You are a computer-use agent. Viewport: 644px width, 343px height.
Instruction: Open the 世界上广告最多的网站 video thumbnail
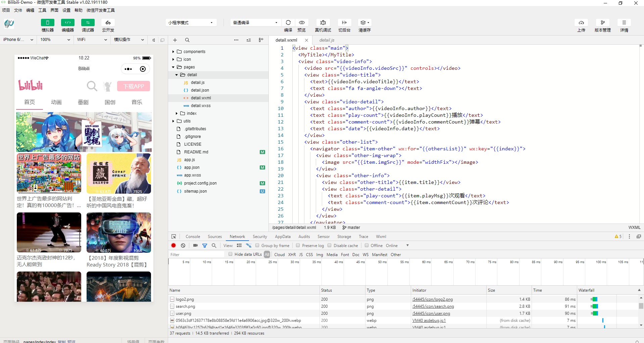click(x=49, y=173)
